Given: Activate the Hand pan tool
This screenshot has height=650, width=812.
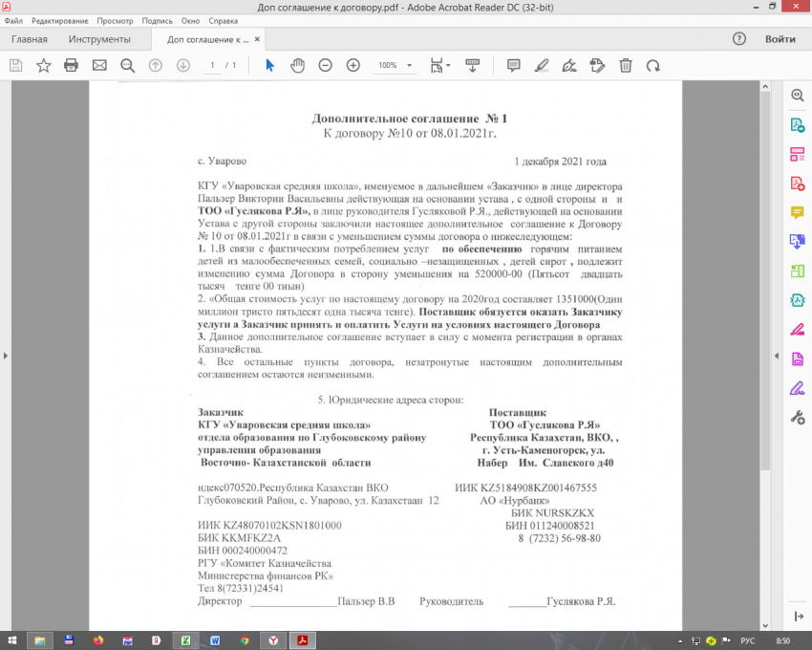Looking at the screenshot, I should pyautogui.click(x=297, y=65).
